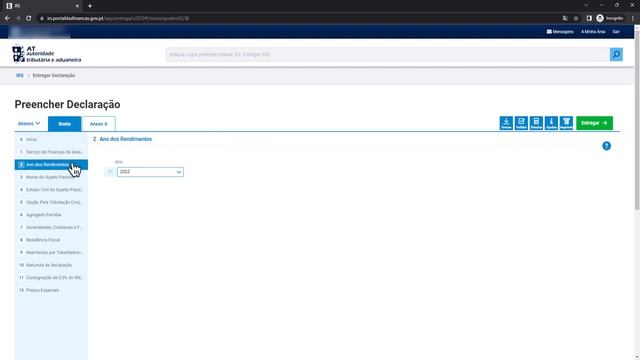Screen dimensions: 640x360
Task: Select 4 Estado Civil do Sujeito Passivo item
Action: point(51,190)
